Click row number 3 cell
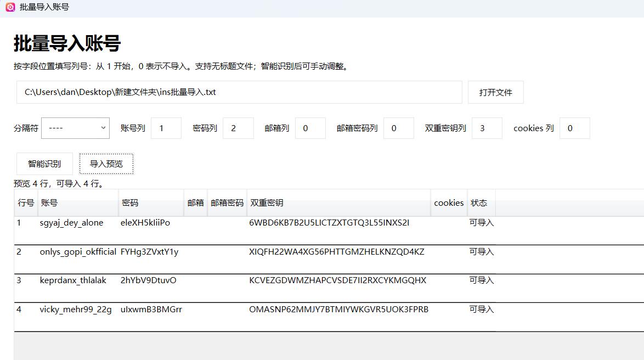The image size is (644, 360). pyautogui.click(x=19, y=280)
